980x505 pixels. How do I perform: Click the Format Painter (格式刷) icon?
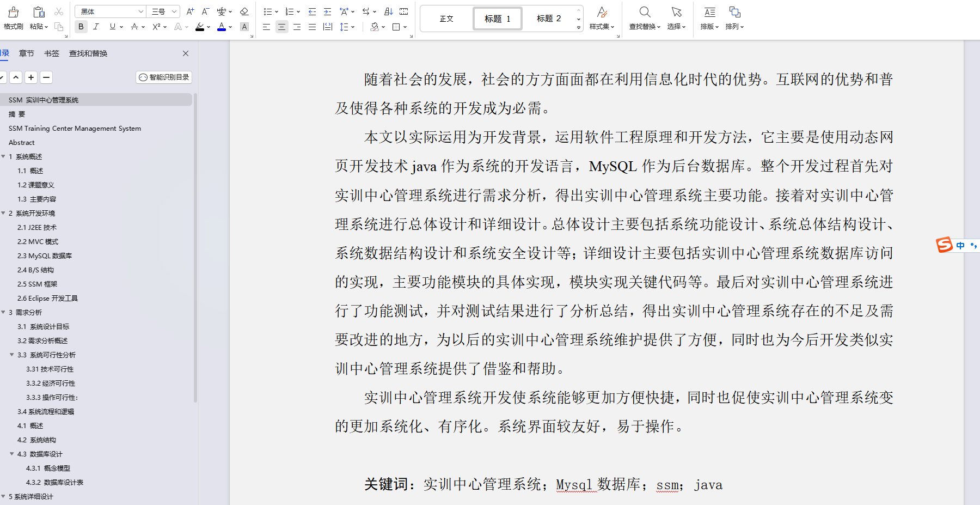[13, 12]
